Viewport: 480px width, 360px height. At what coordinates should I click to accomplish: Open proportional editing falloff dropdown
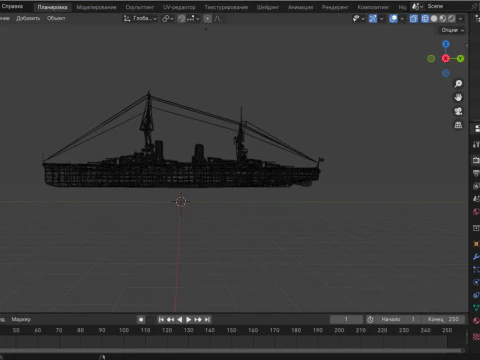(x=217, y=19)
